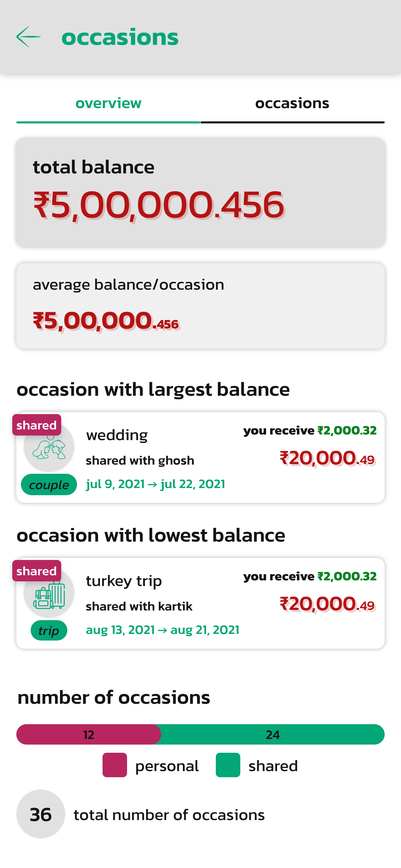This screenshot has height=868, width=401.
Task: Tap the total balance card
Action: tap(200, 193)
